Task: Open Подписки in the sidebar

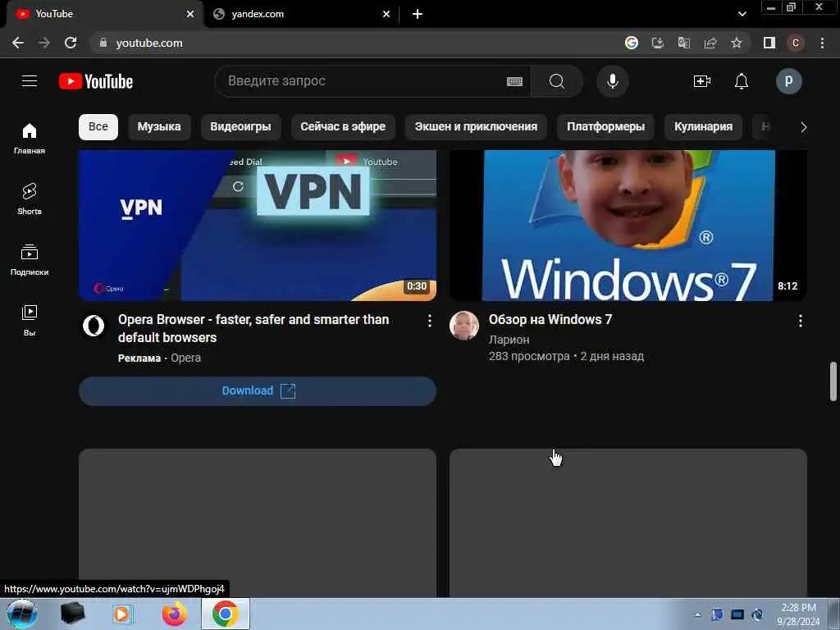Action: [30, 260]
